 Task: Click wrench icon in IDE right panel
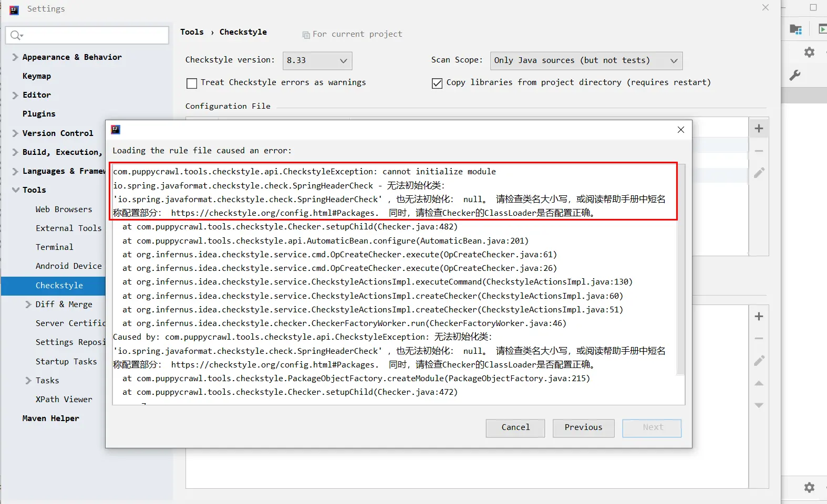(795, 76)
